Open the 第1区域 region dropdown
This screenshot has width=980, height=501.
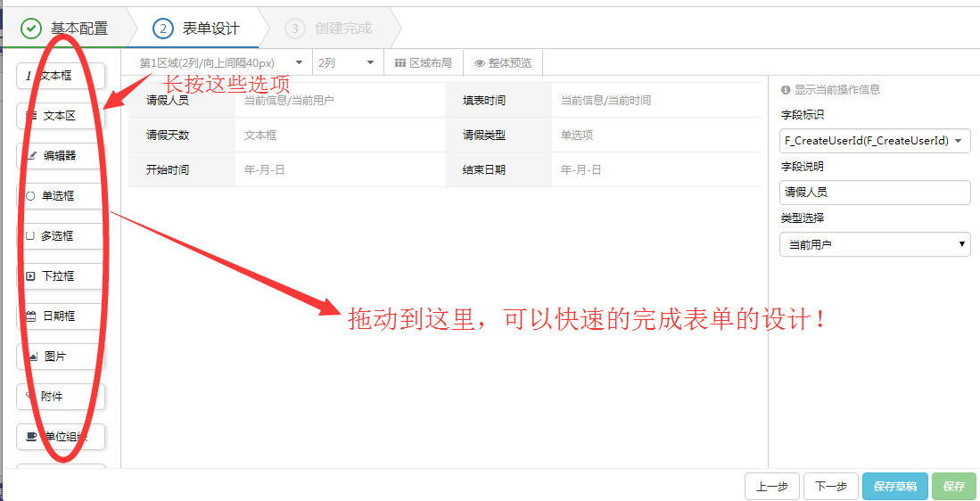(221, 63)
